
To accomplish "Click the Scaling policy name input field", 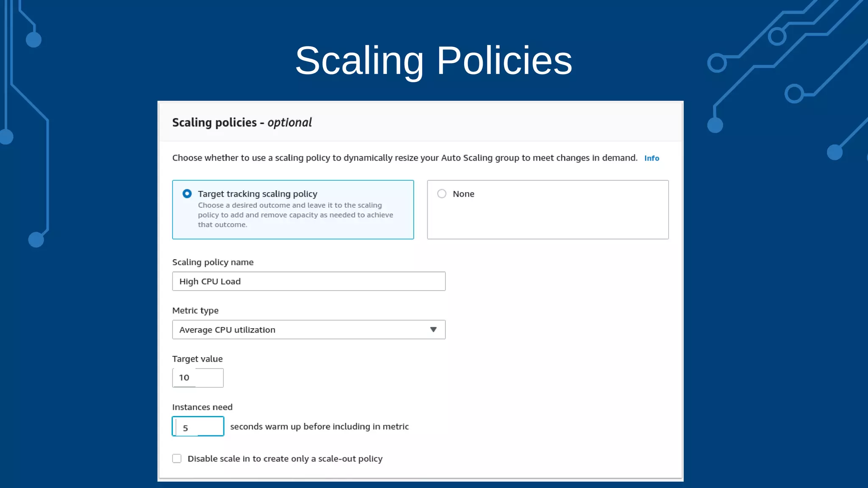I will (x=309, y=281).
